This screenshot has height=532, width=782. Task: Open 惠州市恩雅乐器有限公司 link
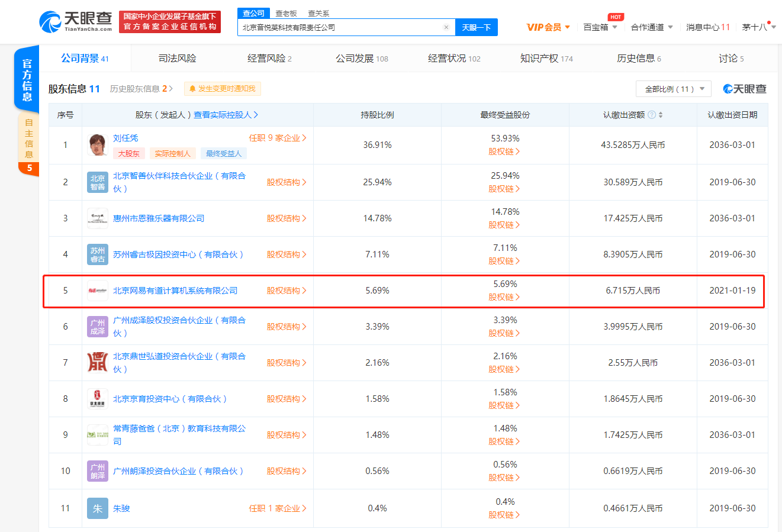[x=159, y=218]
